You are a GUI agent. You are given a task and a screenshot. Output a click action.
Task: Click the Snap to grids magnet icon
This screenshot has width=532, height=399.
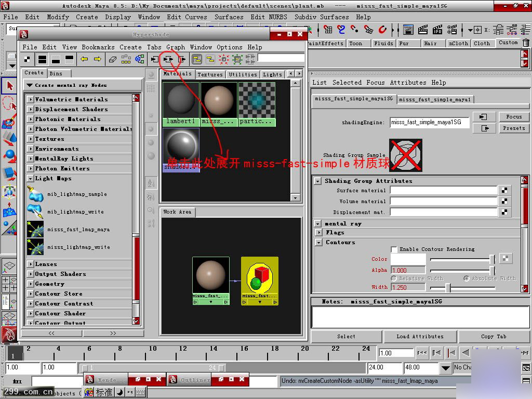point(329,30)
